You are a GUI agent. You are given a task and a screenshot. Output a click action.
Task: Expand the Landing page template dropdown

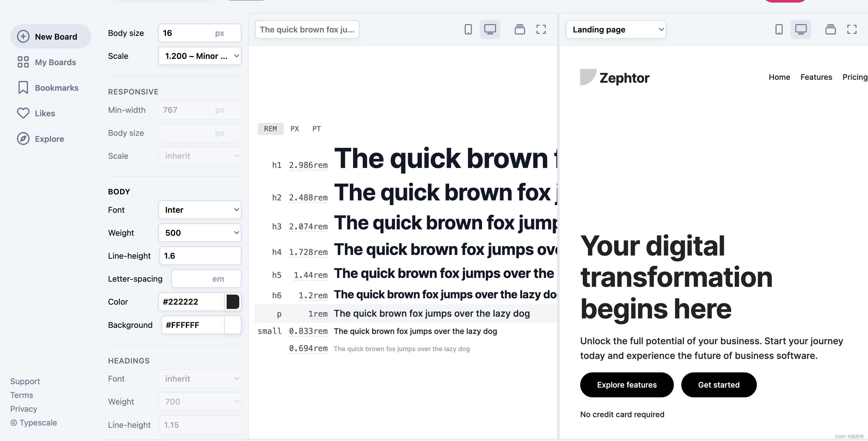[x=616, y=30]
